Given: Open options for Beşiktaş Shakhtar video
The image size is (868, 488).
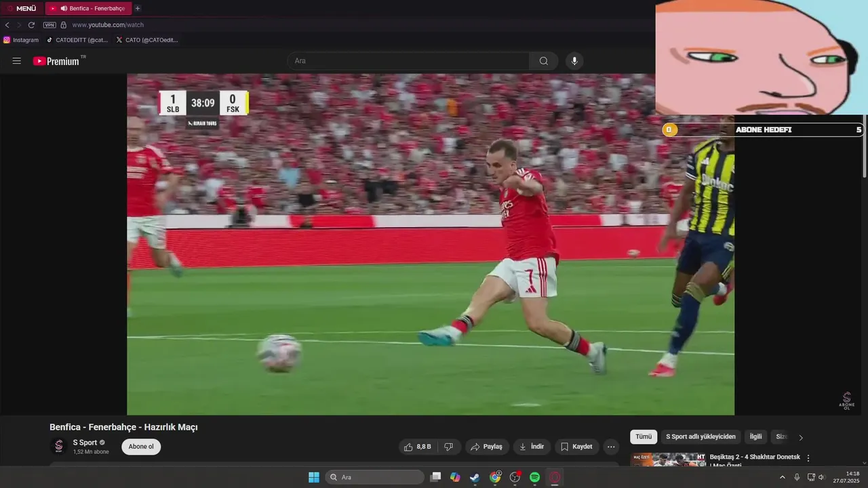Looking at the screenshot, I should tap(808, 459).
